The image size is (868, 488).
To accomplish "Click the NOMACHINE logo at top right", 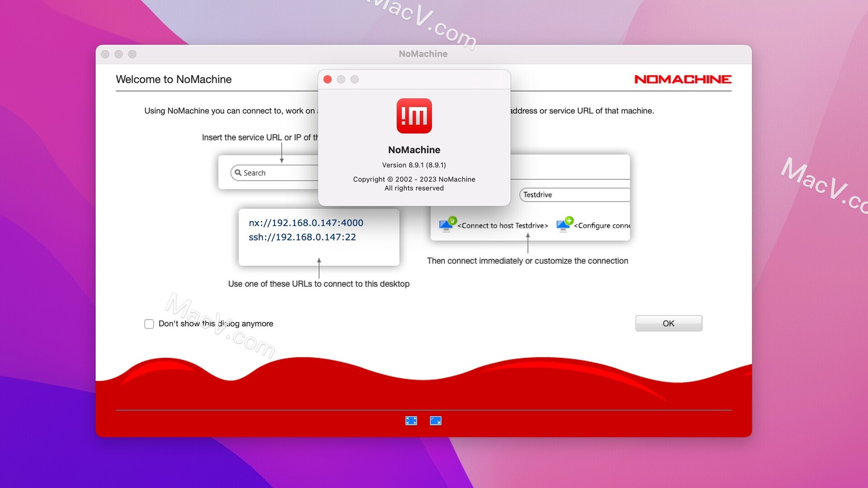I will (x=683, y=80).
